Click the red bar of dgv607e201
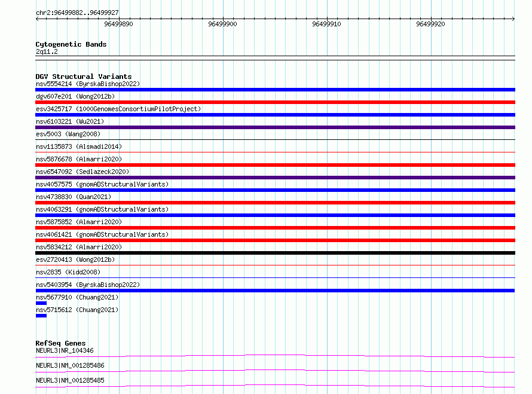 click(x=275, y=102)
